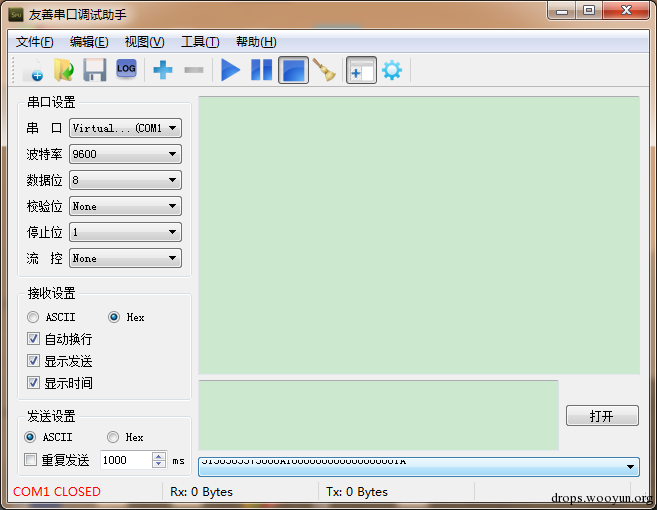Toggle the LOG recording icon
657x510 pixels.
[126, 69]
